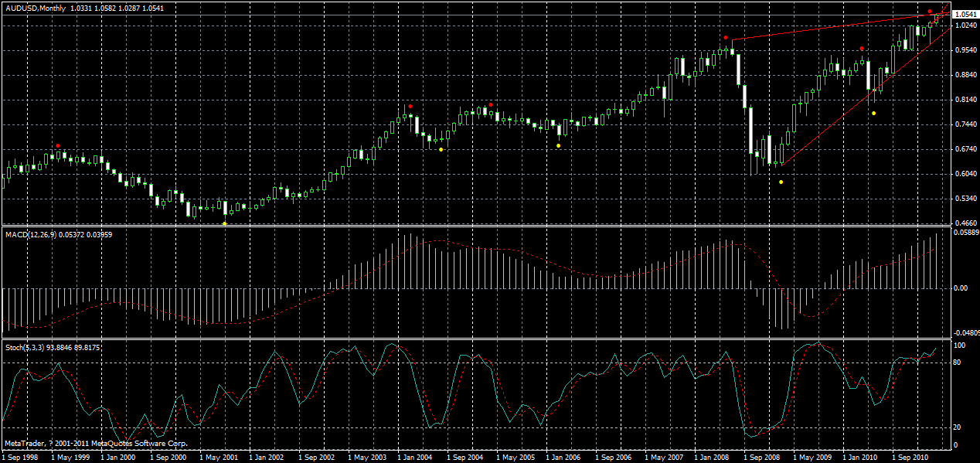Click the red dot signal near the chart's top right
980x463 pixels.
930,12
